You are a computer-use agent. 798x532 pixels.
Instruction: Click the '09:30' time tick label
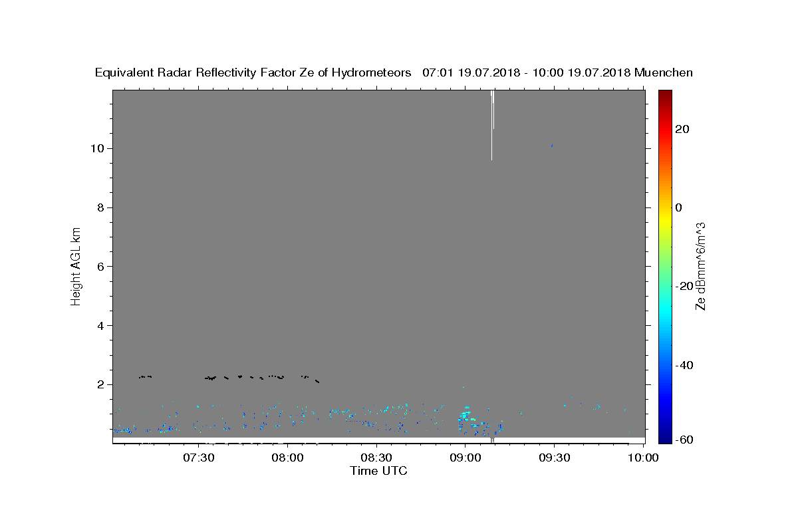tap(554, 458)
